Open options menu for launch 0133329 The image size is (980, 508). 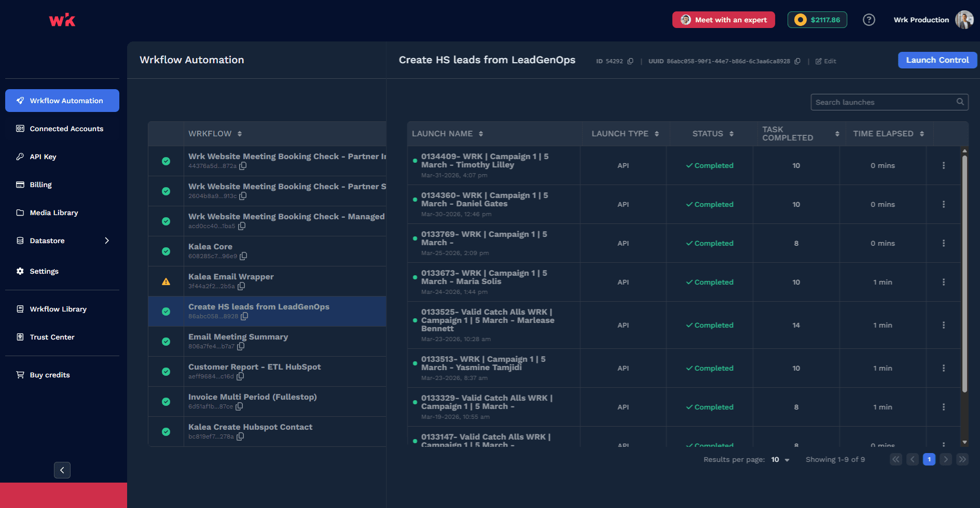click(943, 407)
